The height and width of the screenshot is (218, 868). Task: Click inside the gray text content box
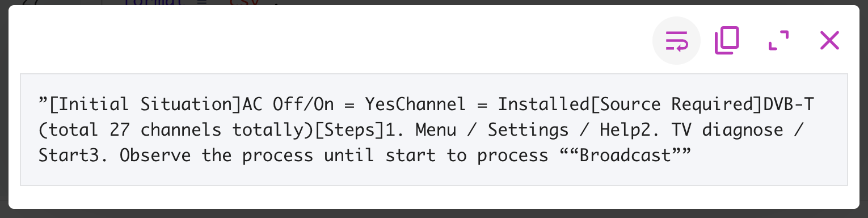coord(434,129)
